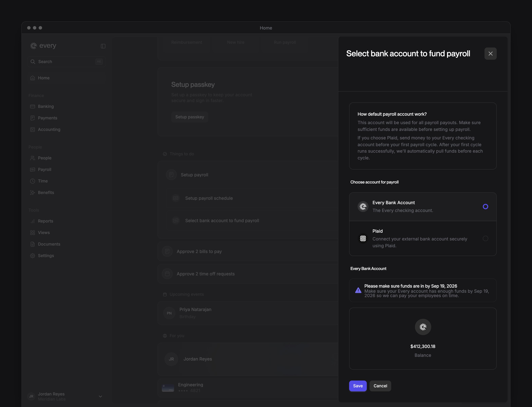Click the Plaid logo icon
This screenshot has width=532, height=407.
click(363, 238)
